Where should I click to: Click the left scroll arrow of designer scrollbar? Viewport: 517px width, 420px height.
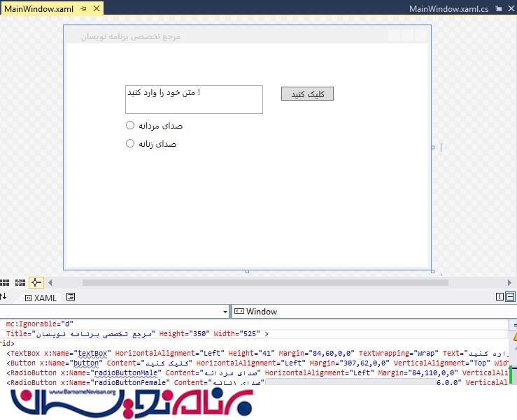pos(50,283)
